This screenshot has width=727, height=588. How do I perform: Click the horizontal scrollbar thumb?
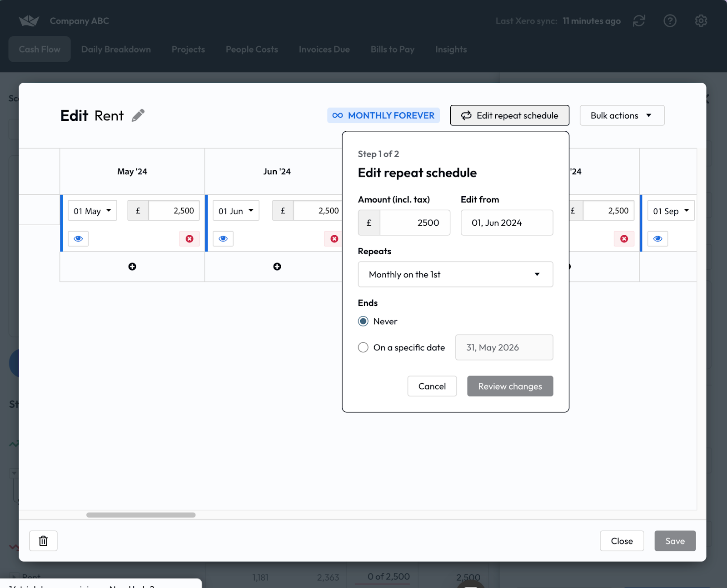[x=141, y=515]
